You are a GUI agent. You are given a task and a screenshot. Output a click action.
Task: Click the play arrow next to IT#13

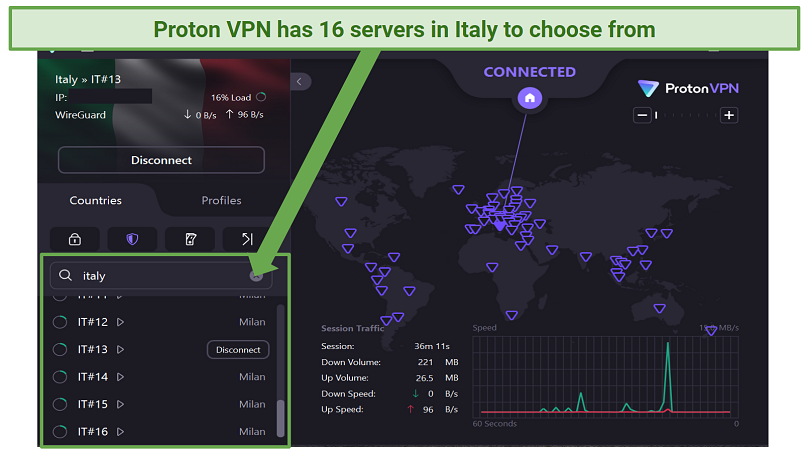(x=120, y=350)
